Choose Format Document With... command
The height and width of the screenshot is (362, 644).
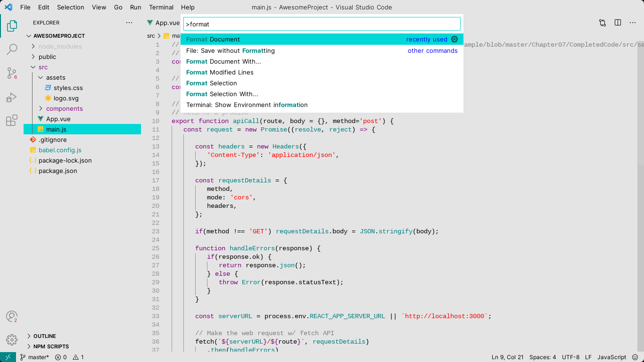[322, 61]
